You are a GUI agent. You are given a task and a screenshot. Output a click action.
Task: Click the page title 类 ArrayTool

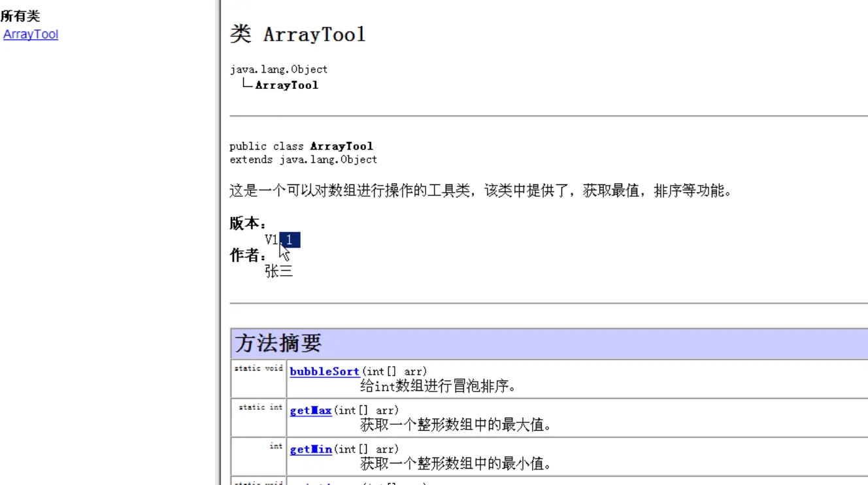(297, 34)
